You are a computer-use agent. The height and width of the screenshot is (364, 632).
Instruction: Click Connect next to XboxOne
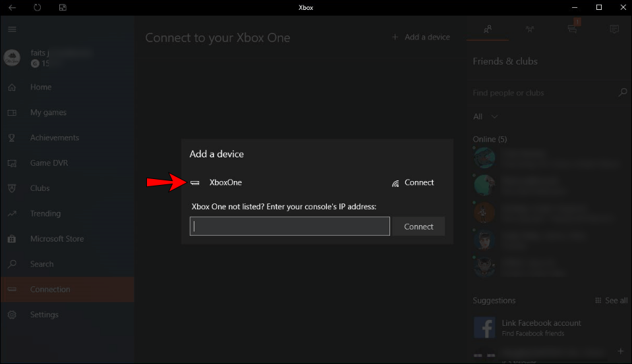(x=419, y=182)
